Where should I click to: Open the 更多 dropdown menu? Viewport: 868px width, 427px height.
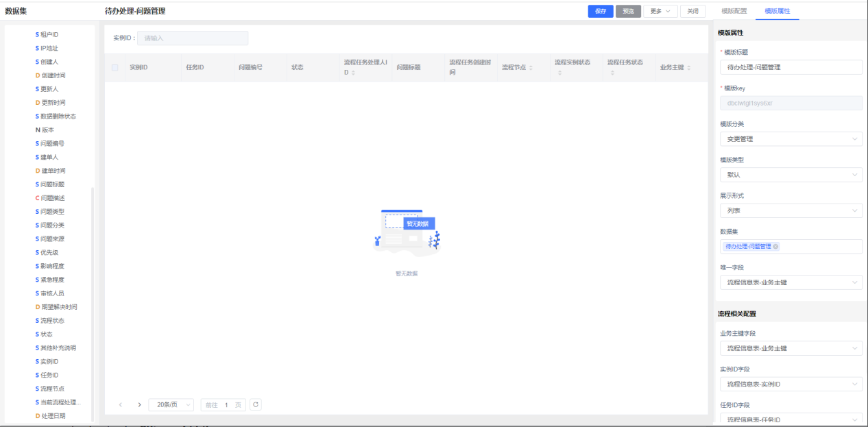tap(660, 12)
